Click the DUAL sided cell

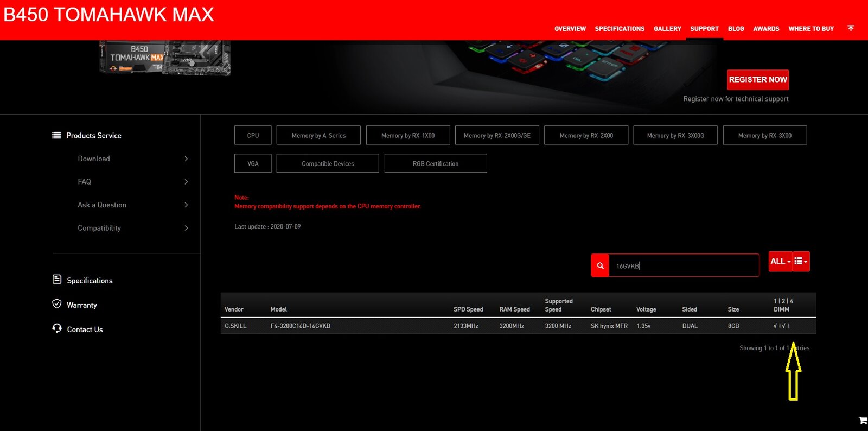pos(690,326)
